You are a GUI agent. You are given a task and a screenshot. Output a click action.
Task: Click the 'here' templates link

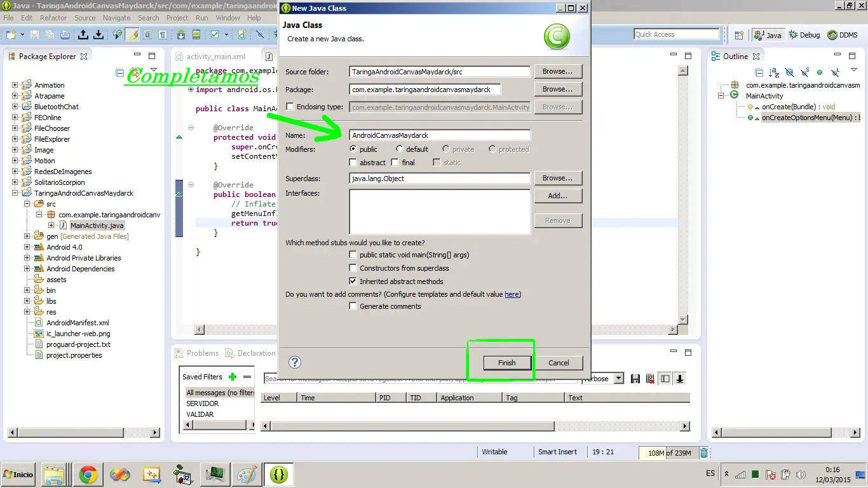512,294
